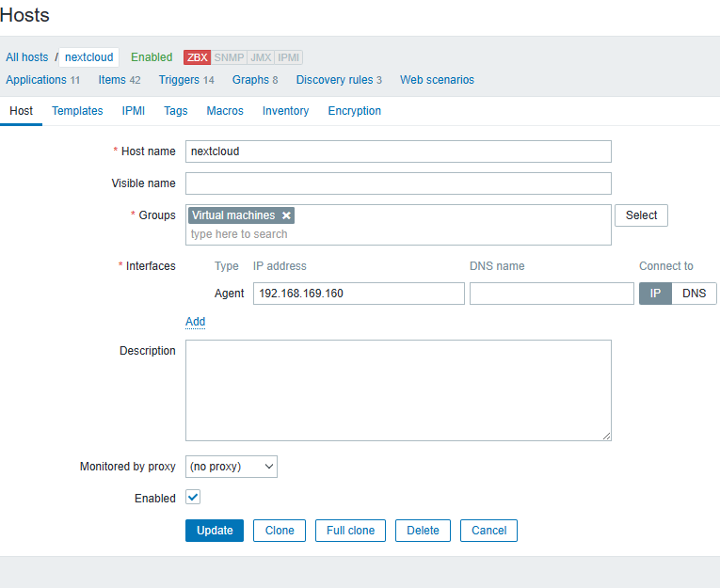Navigate to All hosts breadcrumb
Screen dimensions: 720x588
26,57
